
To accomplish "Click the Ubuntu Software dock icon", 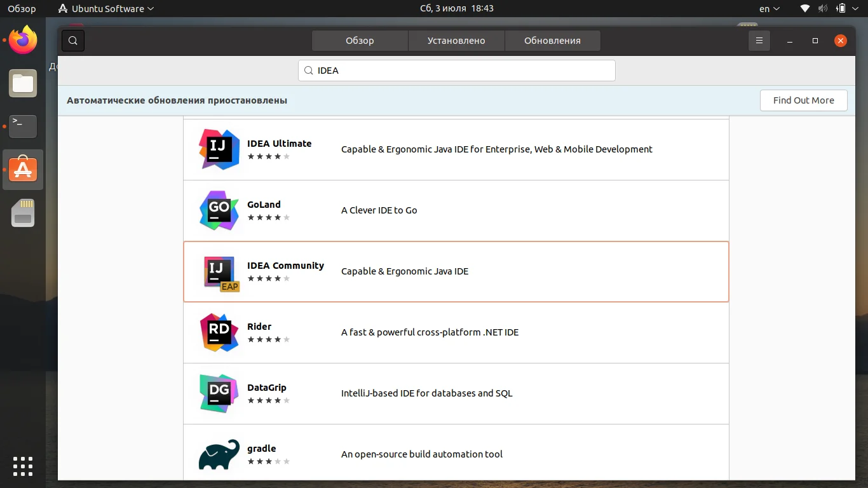I will pyautogui.click(x=23, y=170).
